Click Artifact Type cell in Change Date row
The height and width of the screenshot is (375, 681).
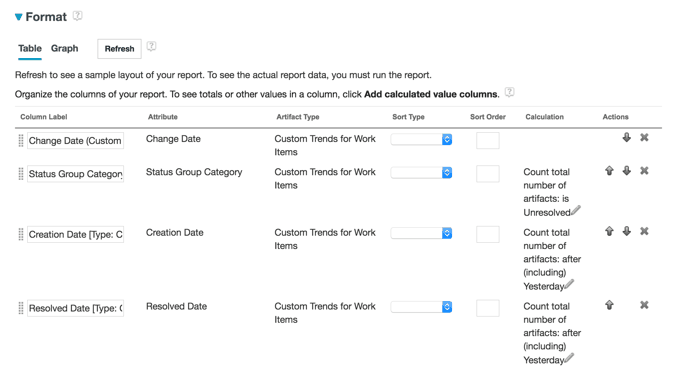(325, 146)
